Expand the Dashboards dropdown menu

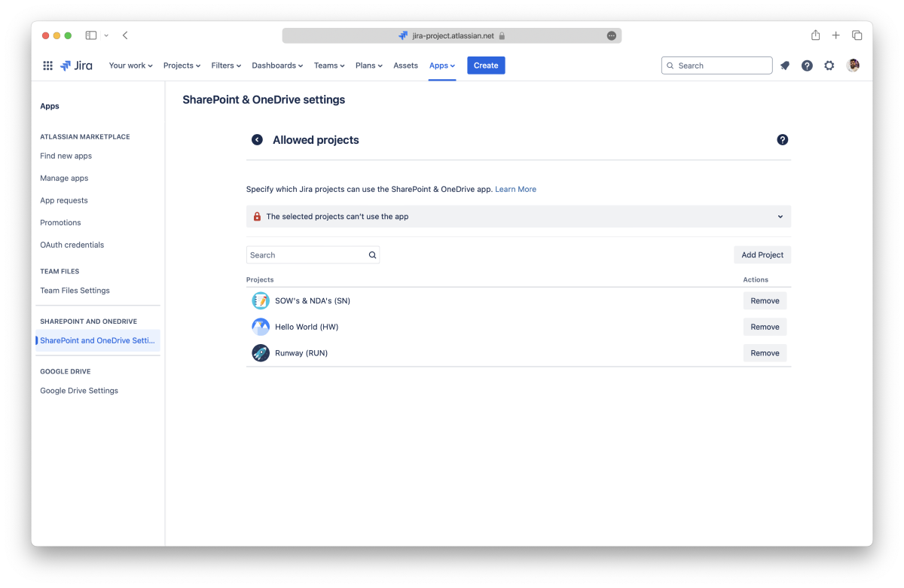[277, 66]
